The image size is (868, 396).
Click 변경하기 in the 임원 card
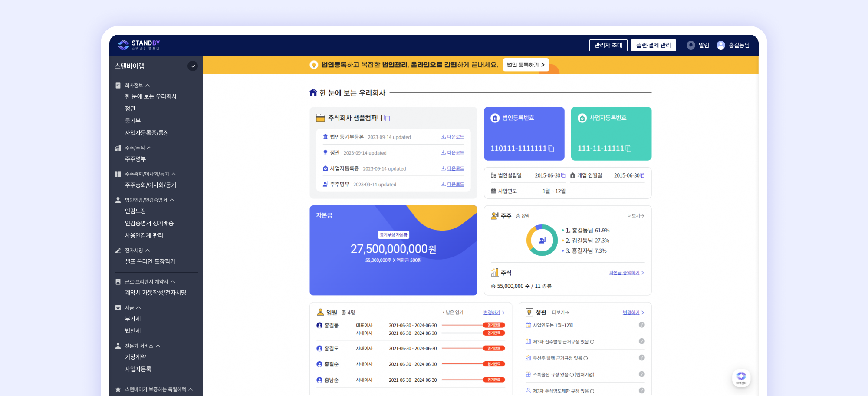[494, 313]
